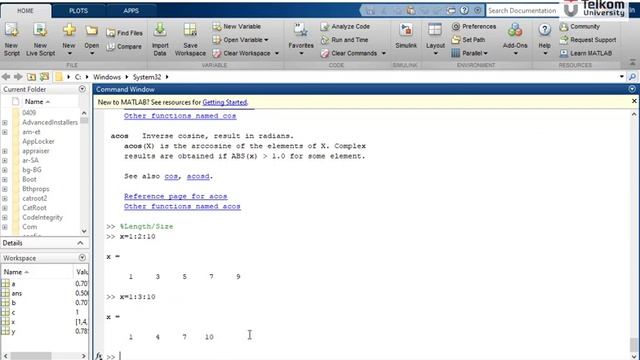The image size is (640, 360).
Task: Expand the Clear Commands dropdown arrow
Action: 383,53
